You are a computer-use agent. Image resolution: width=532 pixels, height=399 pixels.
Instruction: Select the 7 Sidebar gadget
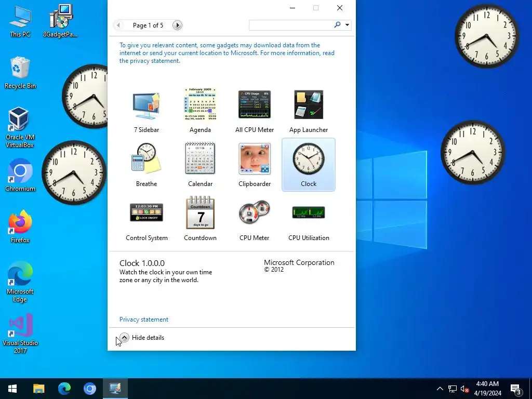(x=146, y=111)
